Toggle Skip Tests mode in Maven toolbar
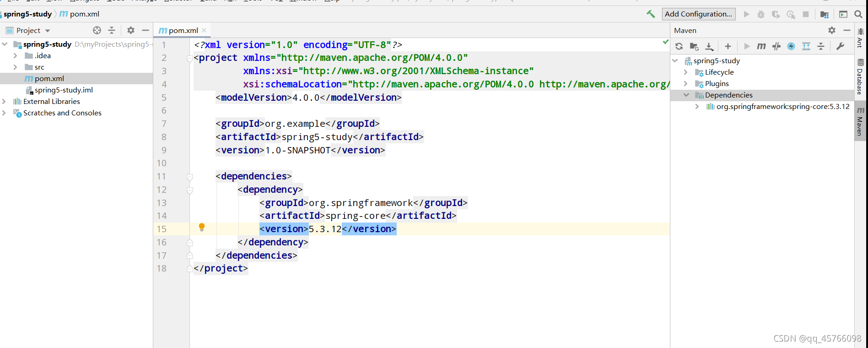The height and width of the screenshot is (348, 868). [776, 46]
